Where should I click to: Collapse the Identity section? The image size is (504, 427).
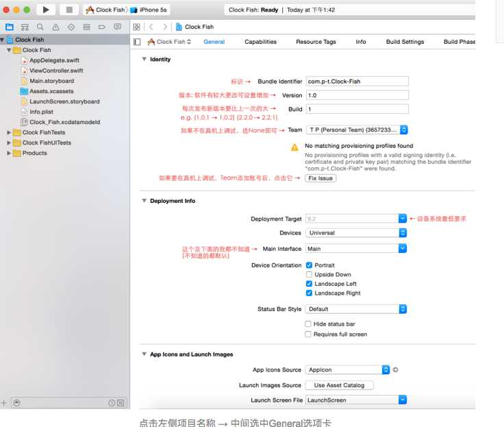coord(144,59)
